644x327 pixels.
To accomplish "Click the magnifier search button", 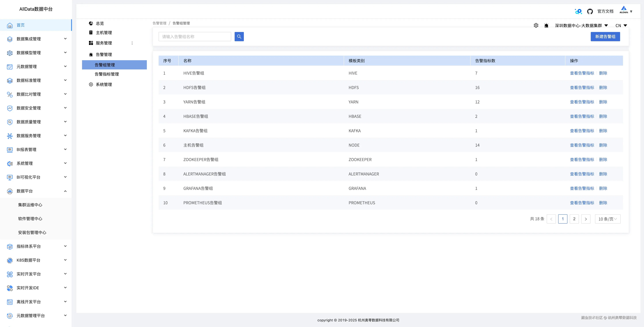I will [x=239, y=37].
